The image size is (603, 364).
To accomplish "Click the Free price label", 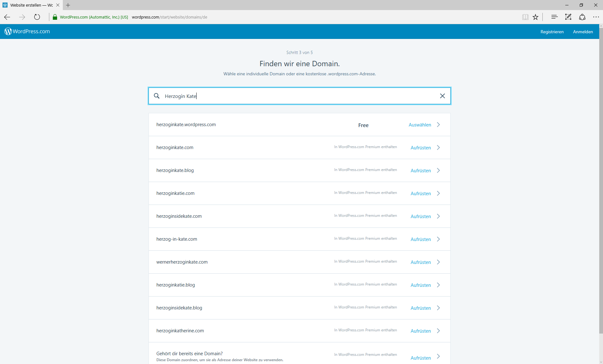I will (x=363, y=125).
